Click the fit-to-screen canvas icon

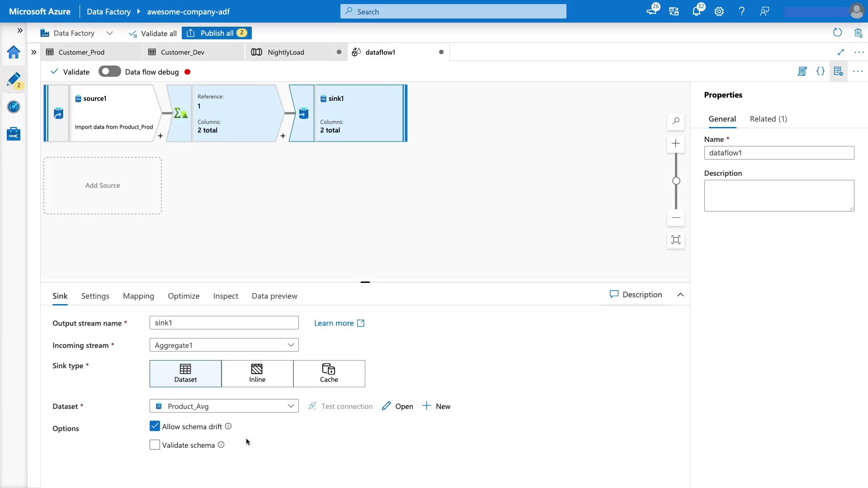click(x=676, y=240)
